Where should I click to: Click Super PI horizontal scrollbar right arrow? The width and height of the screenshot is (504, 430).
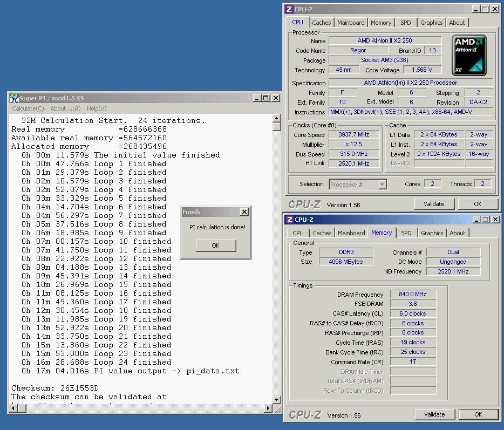coord(268,408)
